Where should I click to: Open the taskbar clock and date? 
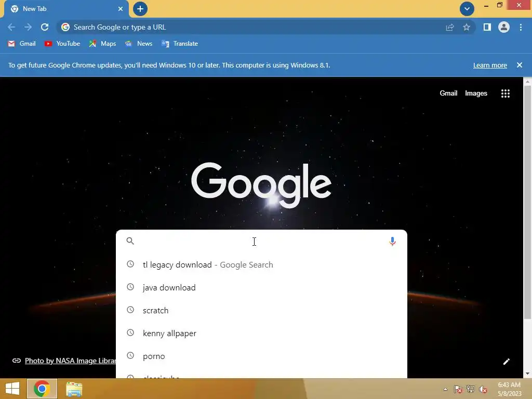[509, 389]
